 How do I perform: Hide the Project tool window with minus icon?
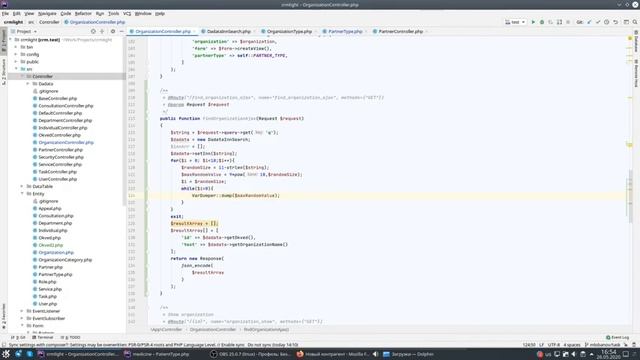pyautogui.click(x=121, y=31)
